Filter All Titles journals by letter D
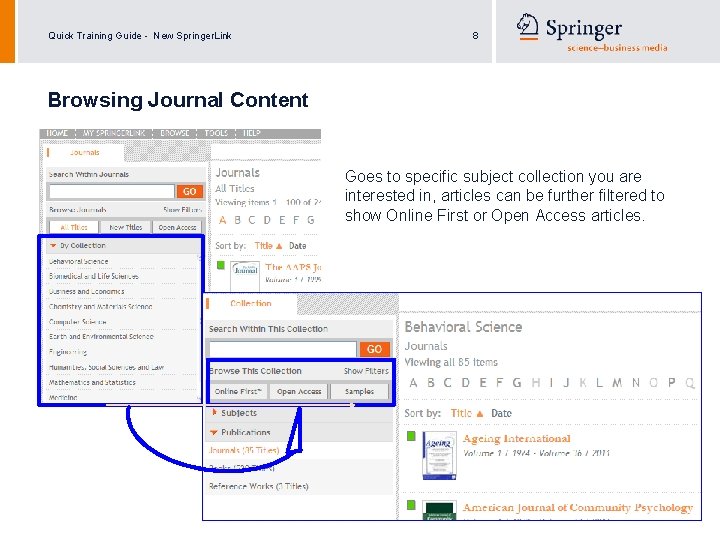 pyautogui.click(x=267, y=220)
